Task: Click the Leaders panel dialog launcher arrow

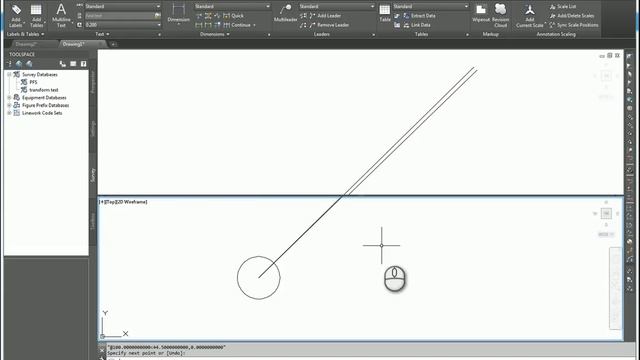Action: tap(373, 35)
